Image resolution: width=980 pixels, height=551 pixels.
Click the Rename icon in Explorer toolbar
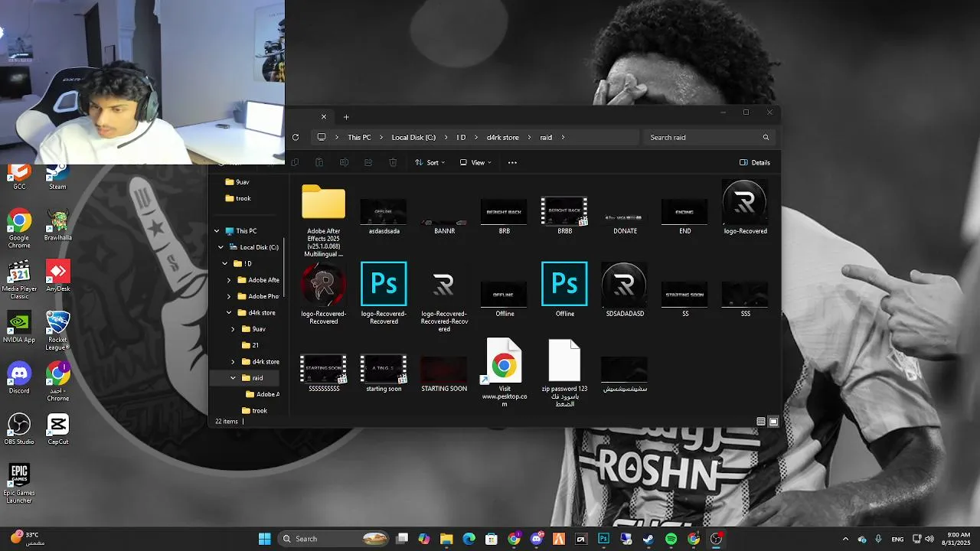pos(344,162)
